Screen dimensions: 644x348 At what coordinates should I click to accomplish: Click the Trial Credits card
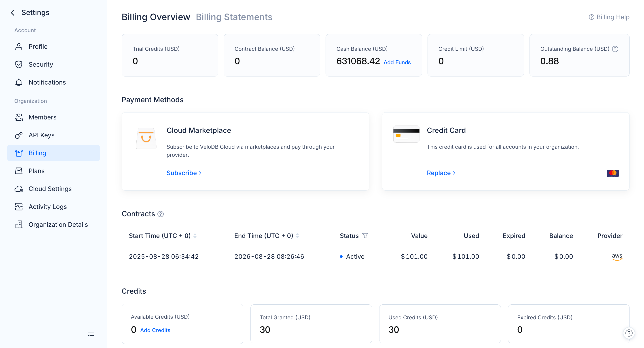[170, 55]
